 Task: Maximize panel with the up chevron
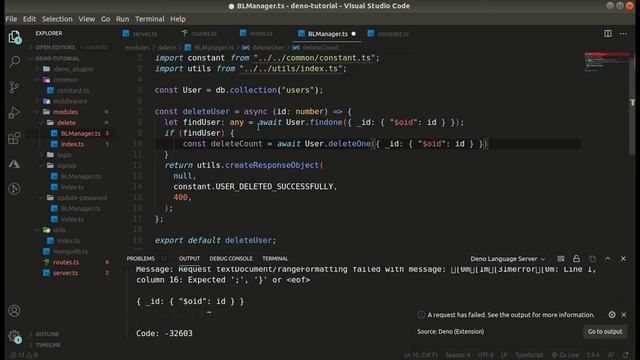coord(608,259)
